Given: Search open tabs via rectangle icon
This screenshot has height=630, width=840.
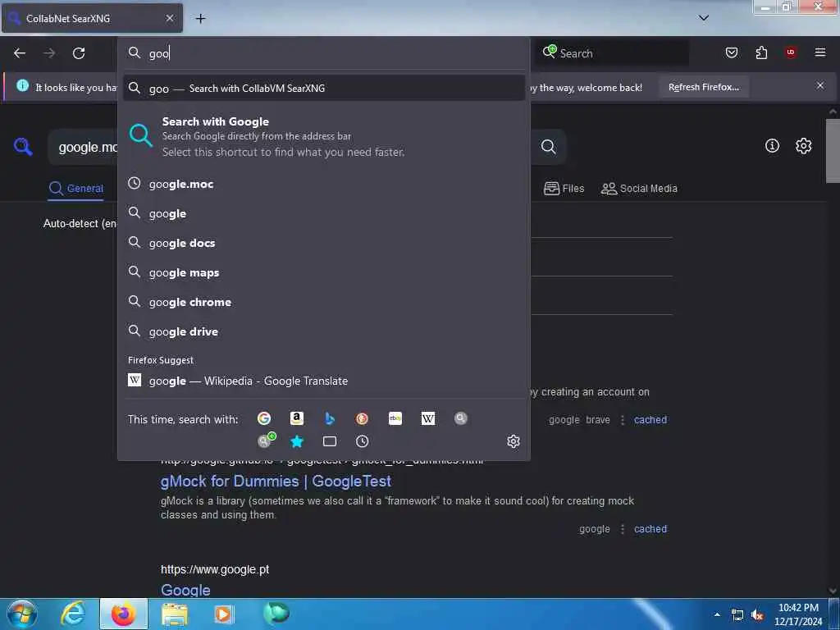Looking at the screenshot, I should [330, 441].
